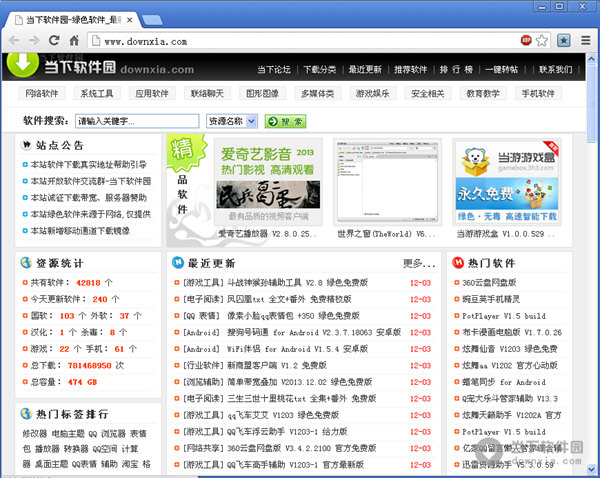This screenshot has height=478, width=600.
Task: Select the 多媒体类 category button
Action: (x=318, y=93)
